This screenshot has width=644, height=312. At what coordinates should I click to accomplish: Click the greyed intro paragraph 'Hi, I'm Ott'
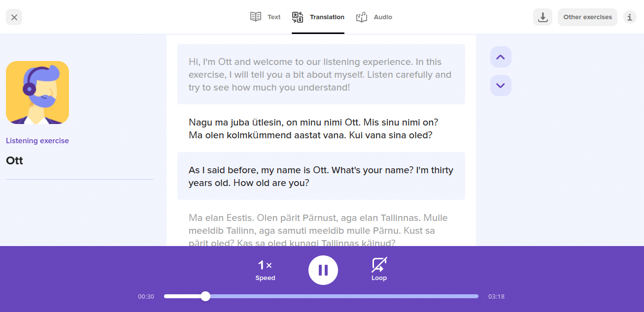[321, 74]
